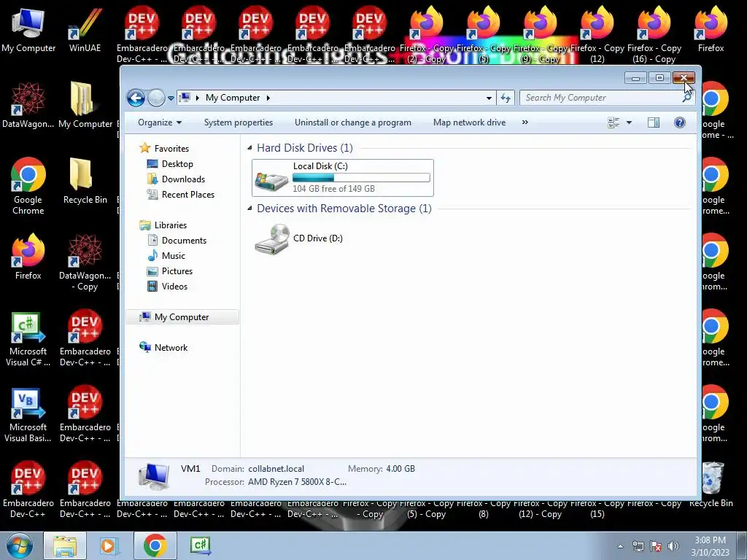Open the Music library
The image size is (747, 560).
(166, 256)
